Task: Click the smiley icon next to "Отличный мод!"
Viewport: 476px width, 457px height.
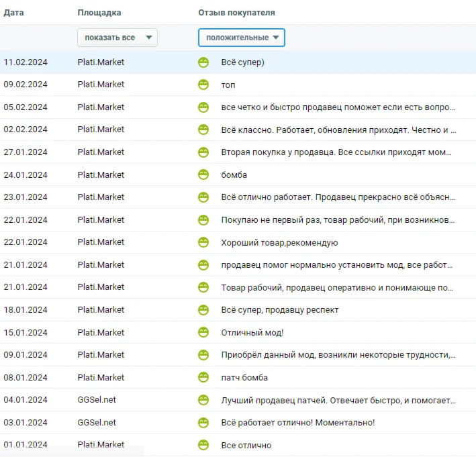Action: (203, 332)
